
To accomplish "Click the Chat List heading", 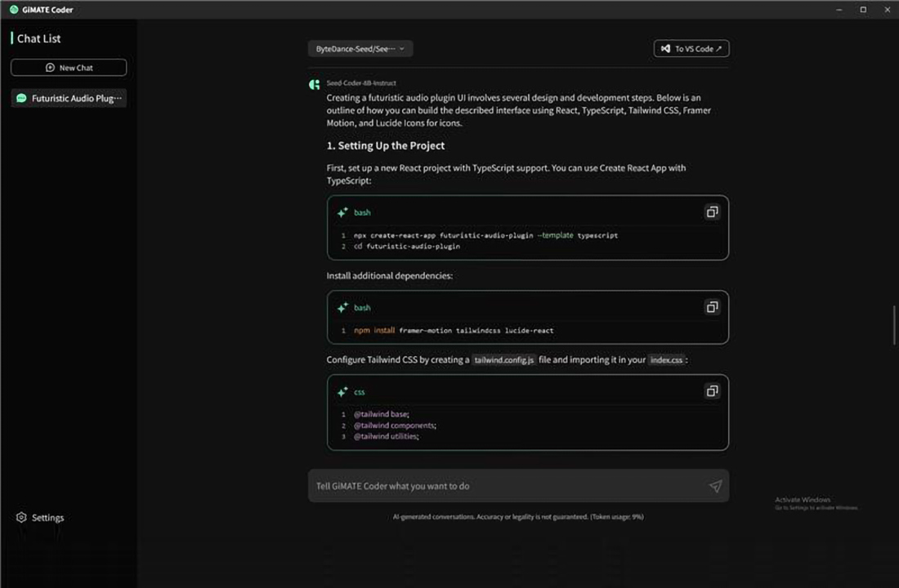I will [x=38, y=38].
